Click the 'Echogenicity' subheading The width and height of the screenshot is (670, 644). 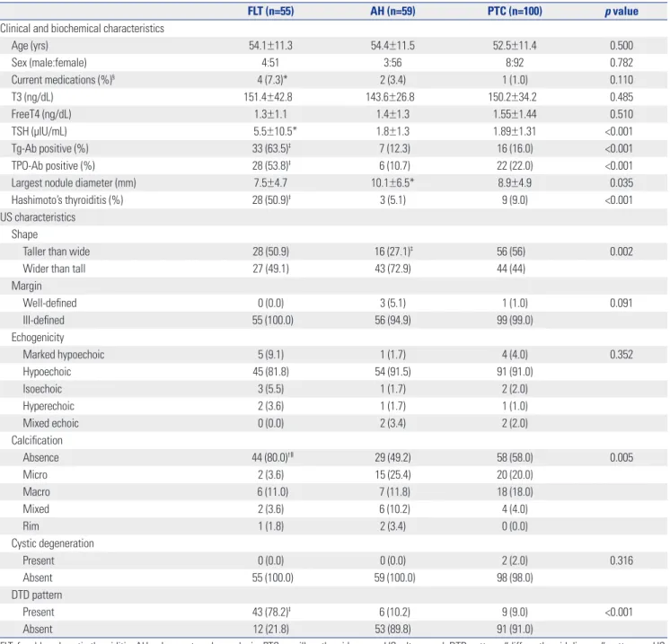point(38,337)
